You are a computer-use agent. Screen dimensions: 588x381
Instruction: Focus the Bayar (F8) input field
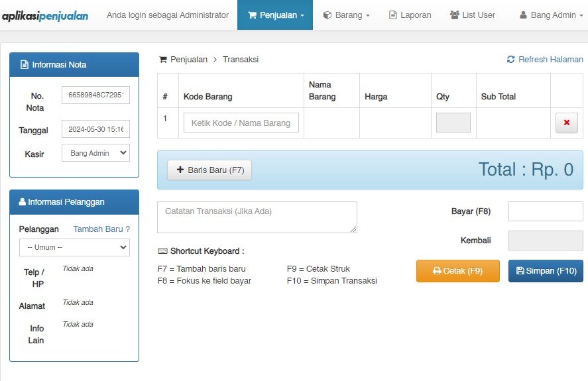[x=546, y=211]
